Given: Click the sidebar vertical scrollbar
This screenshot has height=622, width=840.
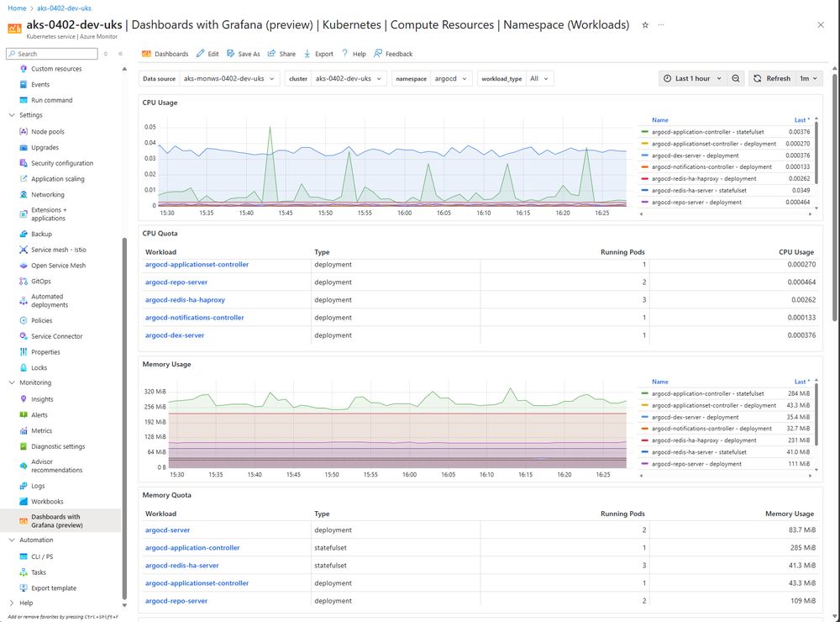Looking at the screenshot, I should [124, 419].
